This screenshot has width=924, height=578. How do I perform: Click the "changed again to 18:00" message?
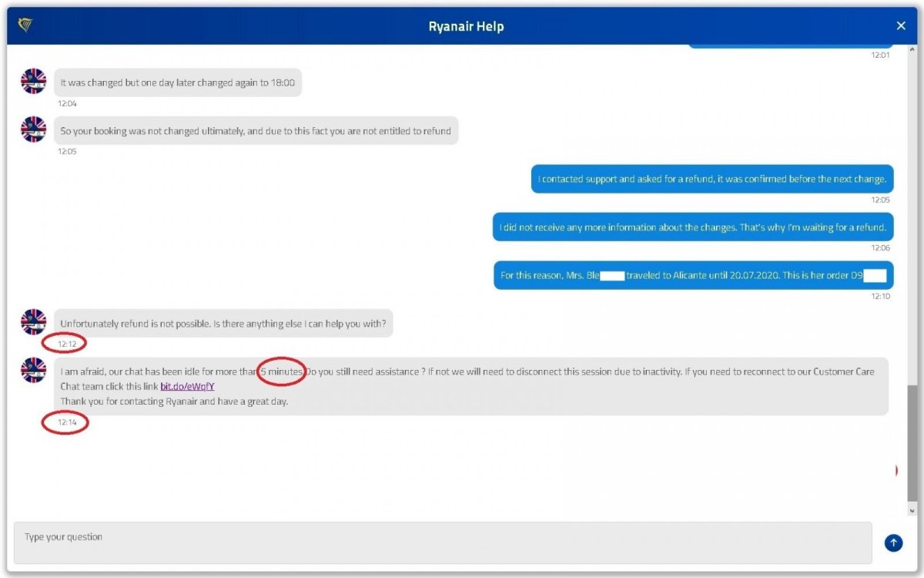point(177,82)
